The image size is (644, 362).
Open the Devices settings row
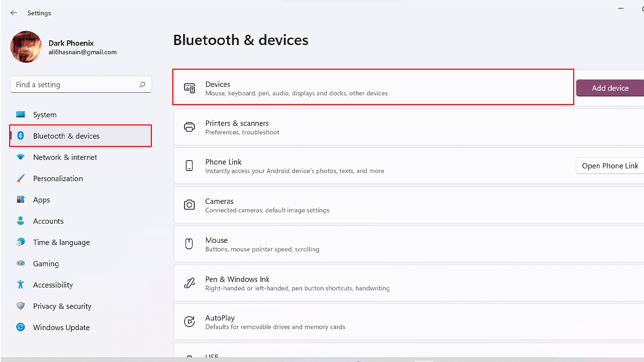373,88
